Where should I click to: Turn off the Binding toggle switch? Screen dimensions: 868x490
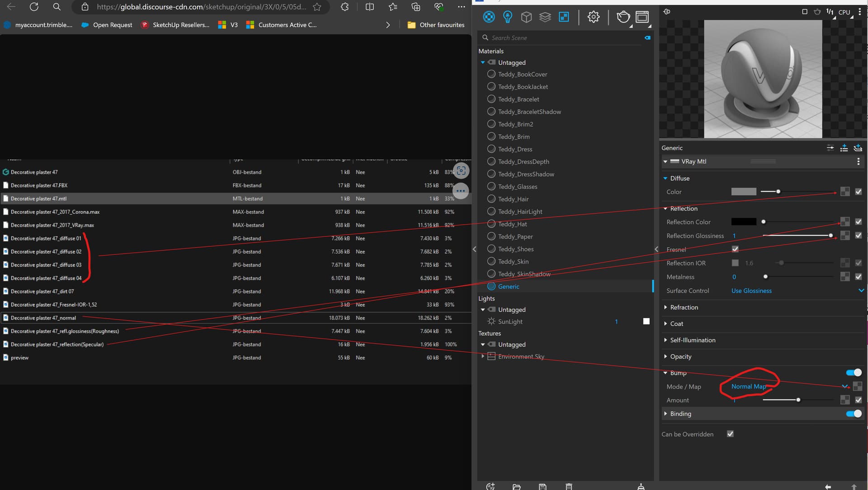coord(854,414)
